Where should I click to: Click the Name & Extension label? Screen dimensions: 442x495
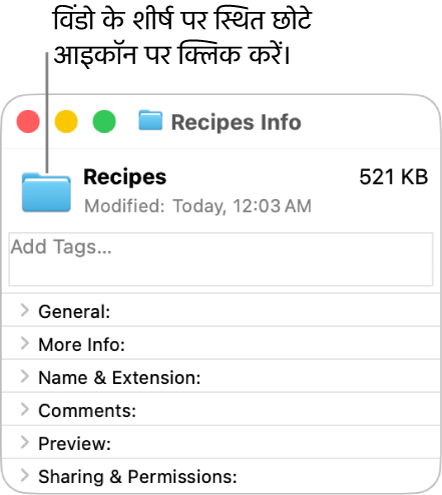(x=120, y=378)
